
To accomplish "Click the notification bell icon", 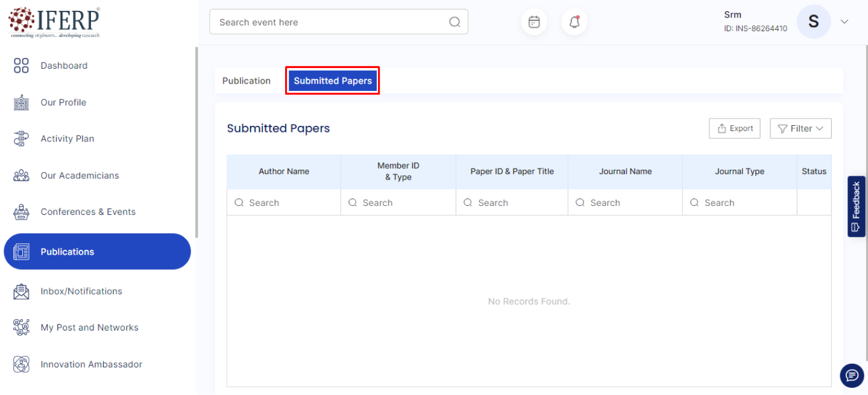I will click(x=574, y=22).
